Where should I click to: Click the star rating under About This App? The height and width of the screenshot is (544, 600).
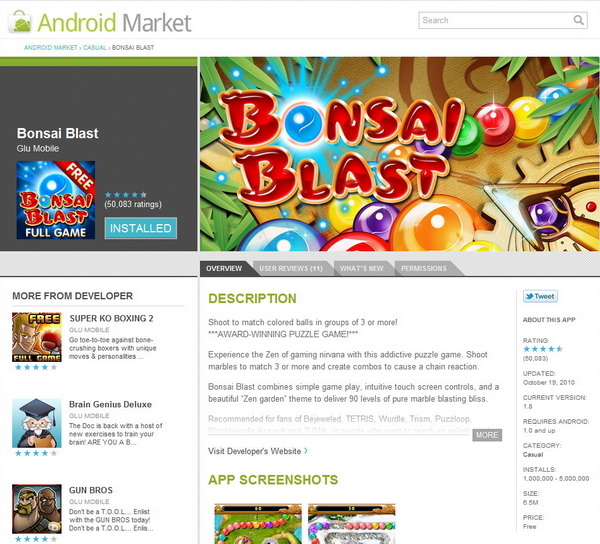(x=543, y=349)
